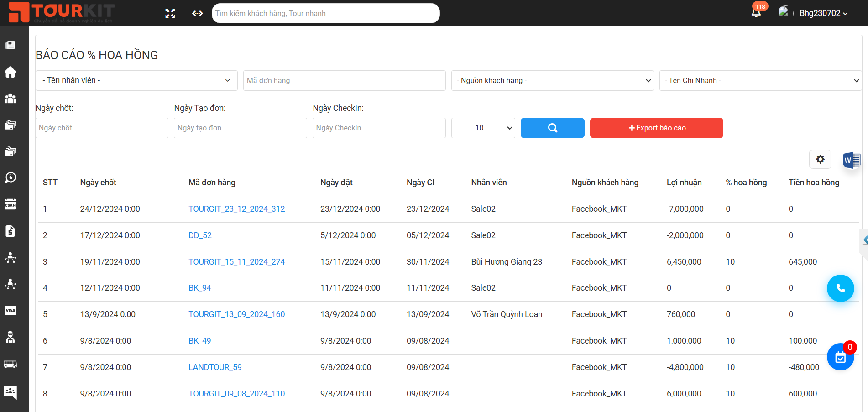The height and width of the screenshot is (412, 868).
Task: Click the Mã đơn hàng column header
Action: click(x=212, y=183)
